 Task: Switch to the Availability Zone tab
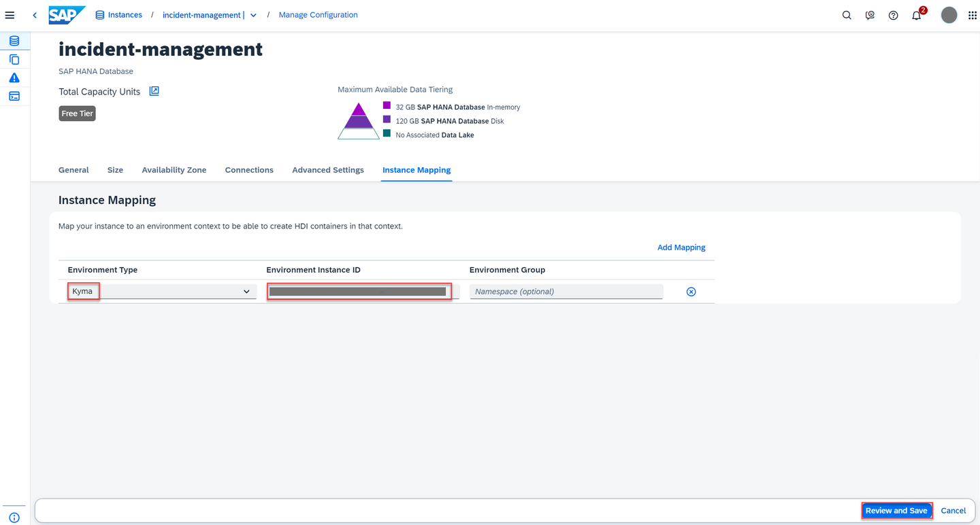(x=174, y=170)
